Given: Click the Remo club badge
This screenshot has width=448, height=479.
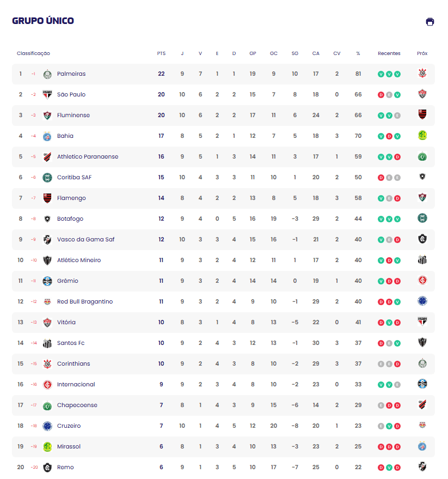Looking at the screenshot, I should point(48,467).
